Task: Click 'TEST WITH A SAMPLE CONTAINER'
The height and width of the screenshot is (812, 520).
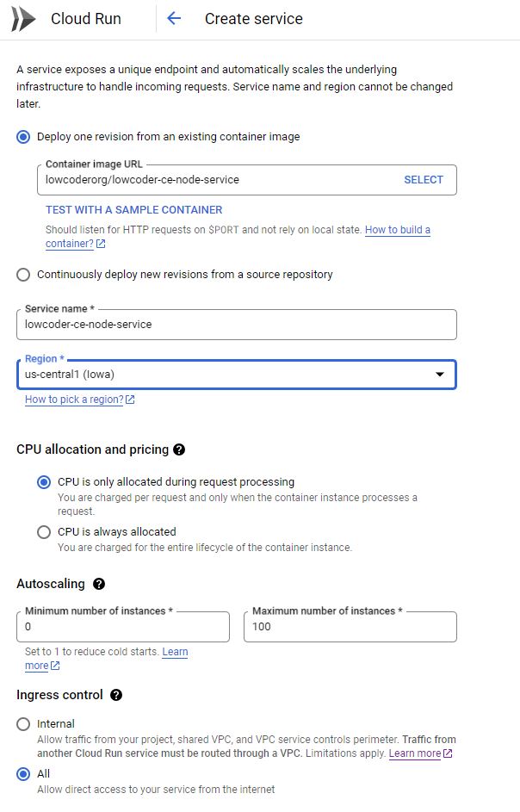Action: click(x=133, y=209)
